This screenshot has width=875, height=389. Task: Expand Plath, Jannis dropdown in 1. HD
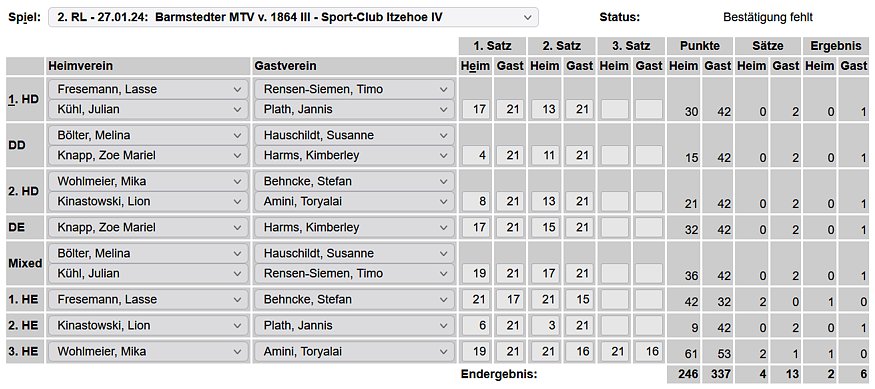[354, 109]
